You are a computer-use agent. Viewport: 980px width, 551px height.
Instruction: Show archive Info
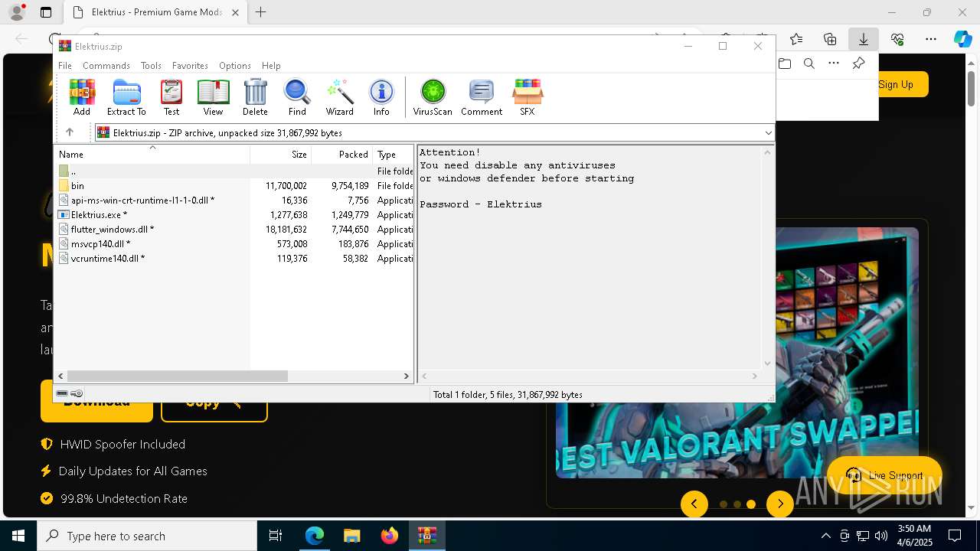point(381,97)
